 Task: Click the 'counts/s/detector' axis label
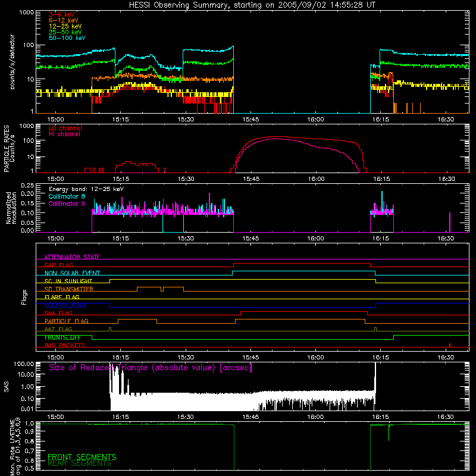point(12,62)
